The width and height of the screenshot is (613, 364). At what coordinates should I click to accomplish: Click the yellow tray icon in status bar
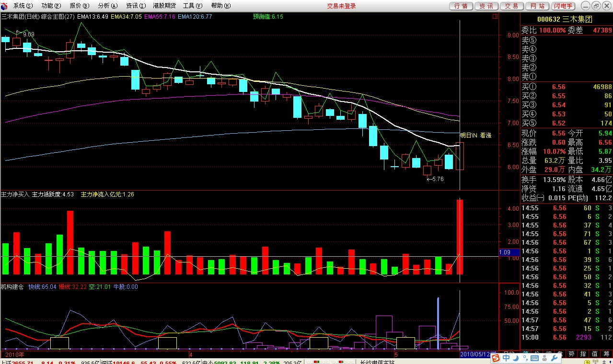(x=588, y=362)
